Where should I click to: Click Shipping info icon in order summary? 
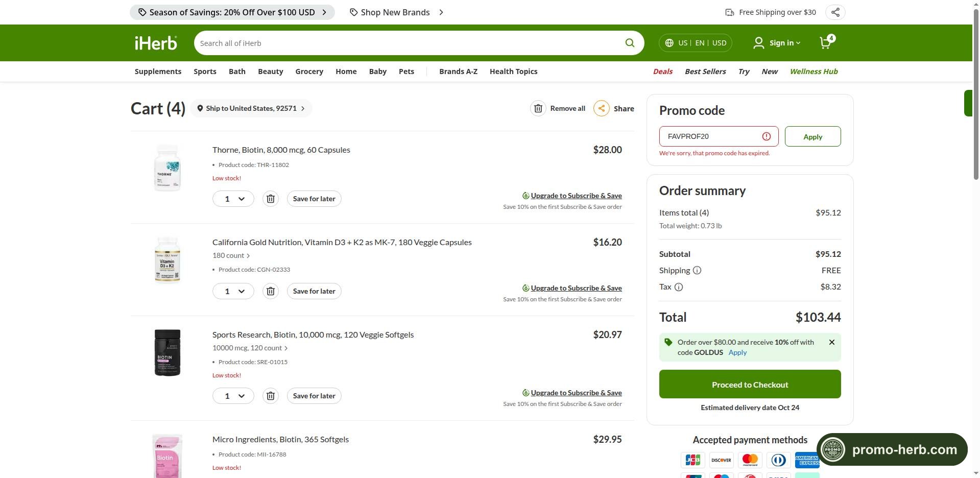tap(697, 270)
